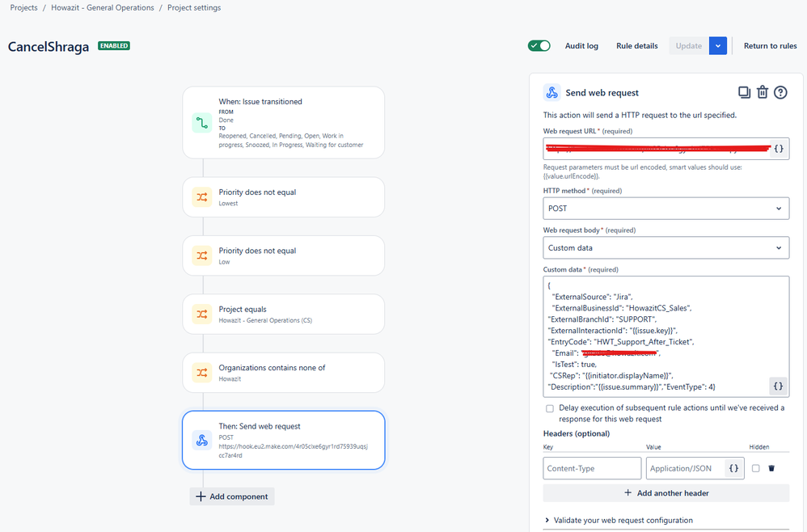Click the Content-Type header key field
The width and height of the screenshot is (807, 532).
coord(592,468)
